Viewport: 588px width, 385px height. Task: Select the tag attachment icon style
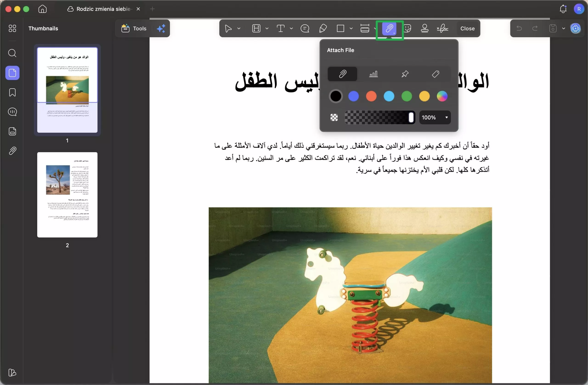tap(435, 74)
